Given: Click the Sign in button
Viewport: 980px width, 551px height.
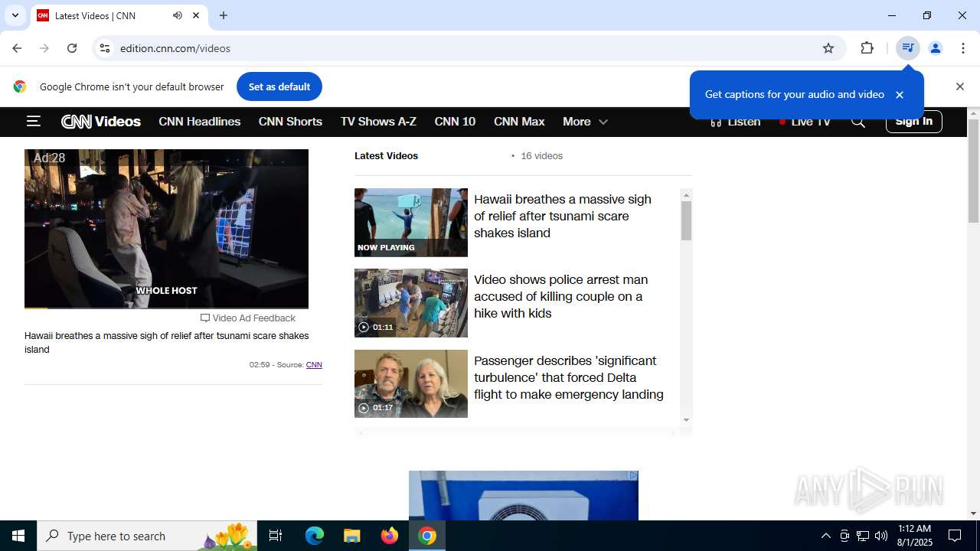Looking at the screenshot, I should (913, 122).
